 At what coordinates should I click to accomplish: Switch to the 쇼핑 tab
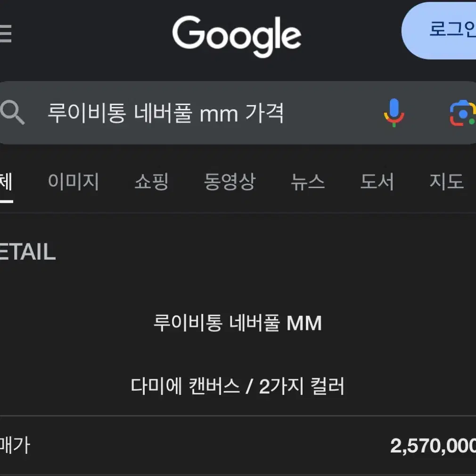tap(151, 181)
